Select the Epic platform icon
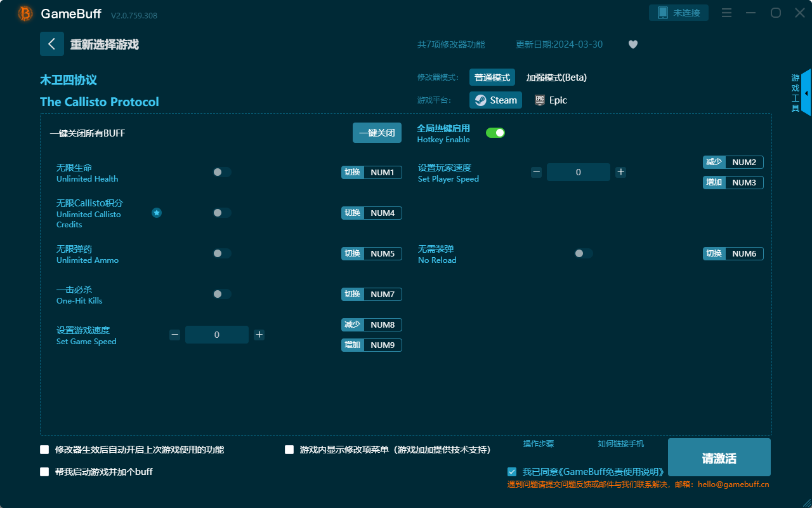Screen dimensions: 812x508 coord(540,100)
